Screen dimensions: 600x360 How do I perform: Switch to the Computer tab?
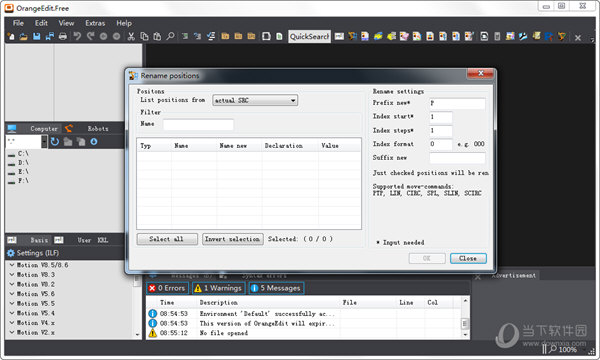(x=33, y=129)
